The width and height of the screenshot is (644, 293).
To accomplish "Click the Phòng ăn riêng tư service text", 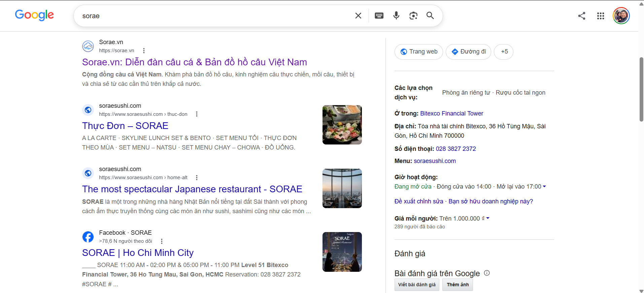I will coord(466,93).
